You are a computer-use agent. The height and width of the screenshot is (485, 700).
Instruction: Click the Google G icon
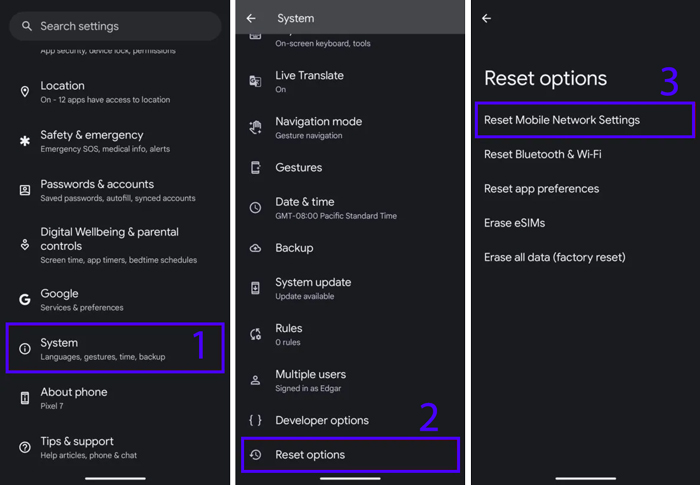[25, 299]
